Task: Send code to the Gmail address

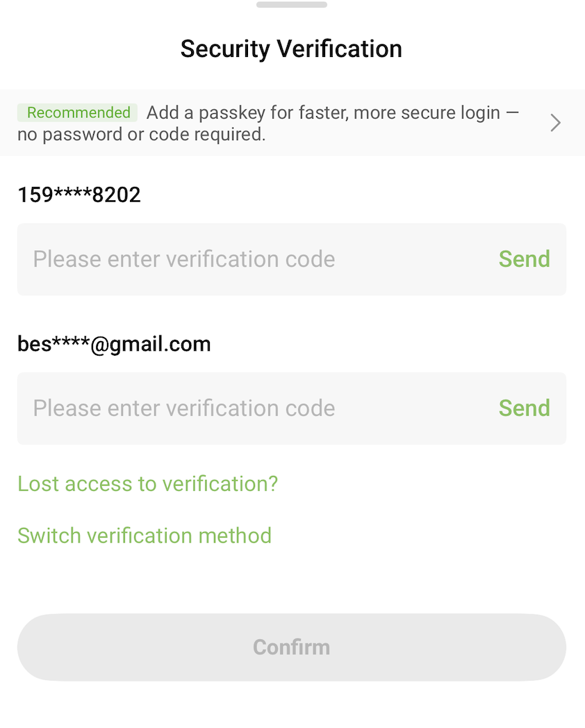Action: pos(524,408)
